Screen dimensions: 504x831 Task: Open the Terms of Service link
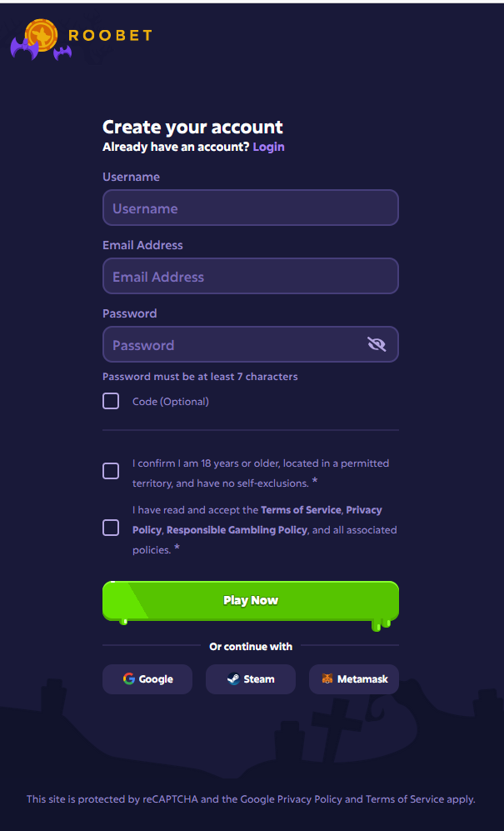click(301, 510)
